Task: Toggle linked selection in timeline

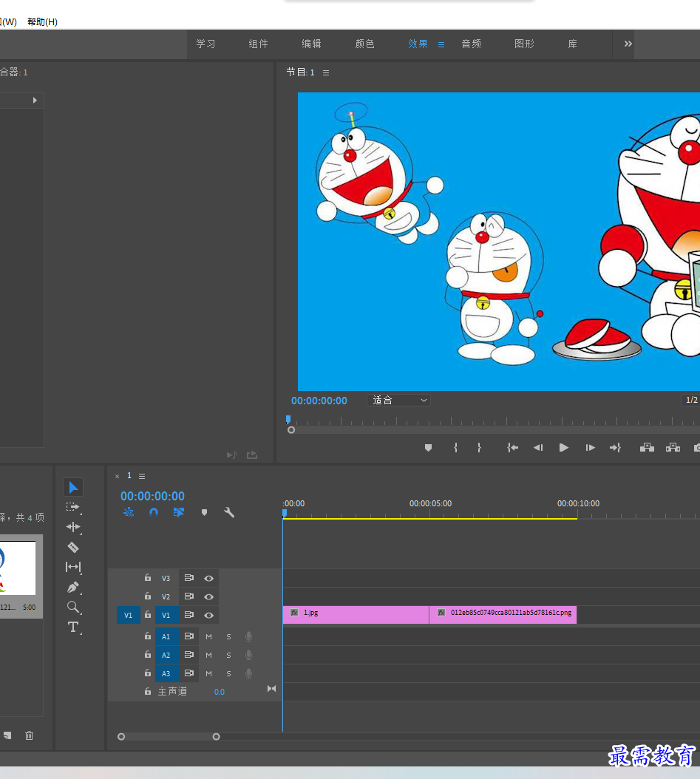Action: coord(179,512)
